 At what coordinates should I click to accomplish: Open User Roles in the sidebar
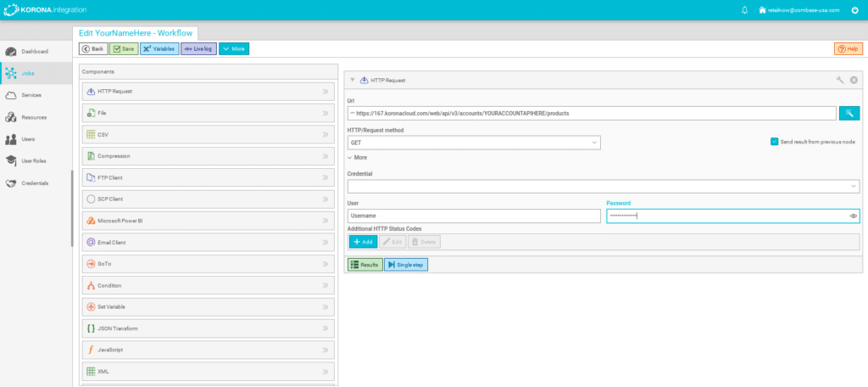click(34, 160)
